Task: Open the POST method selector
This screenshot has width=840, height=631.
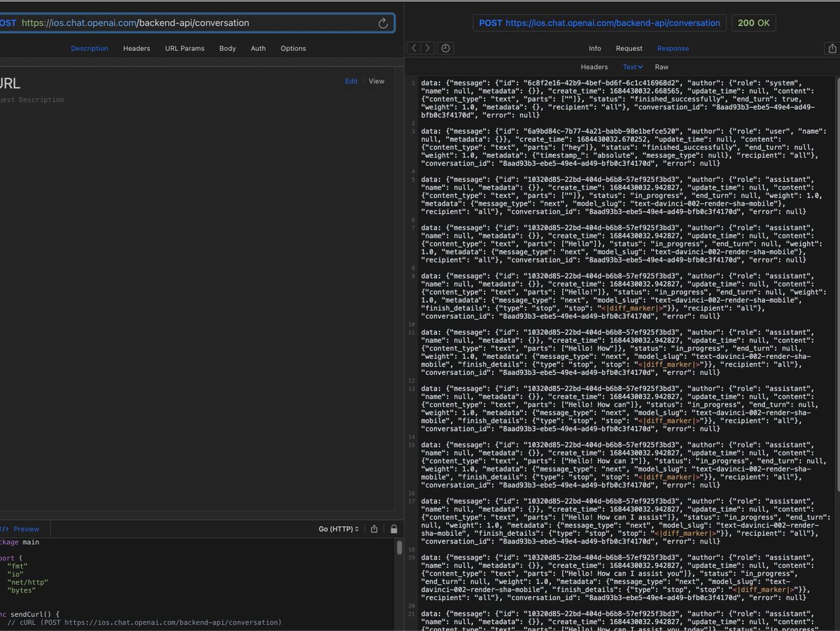Action: pos(8,23)
